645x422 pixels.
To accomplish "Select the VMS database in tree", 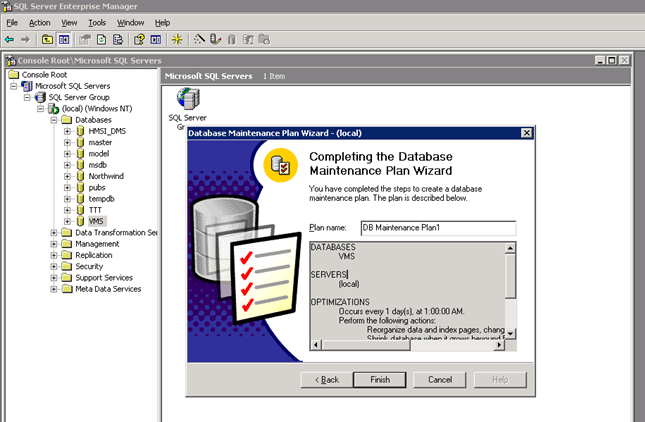I will (96, 221).
